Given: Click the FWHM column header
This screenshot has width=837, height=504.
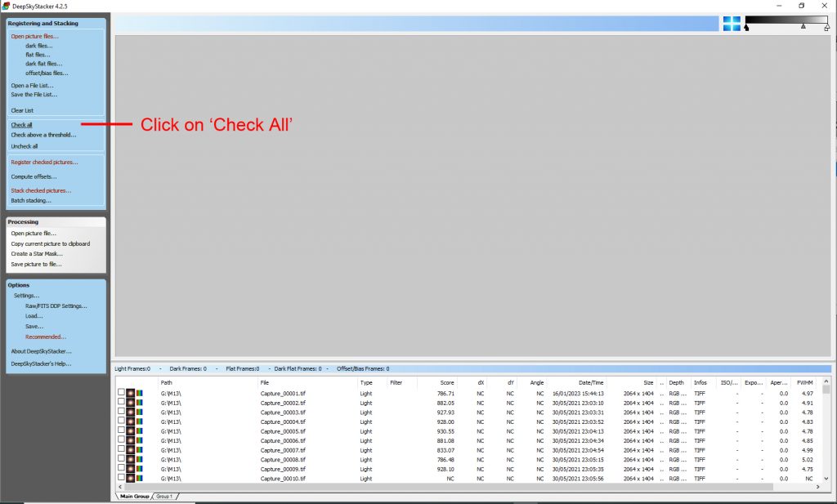Looking at the screenshot, I should [804, 382].
